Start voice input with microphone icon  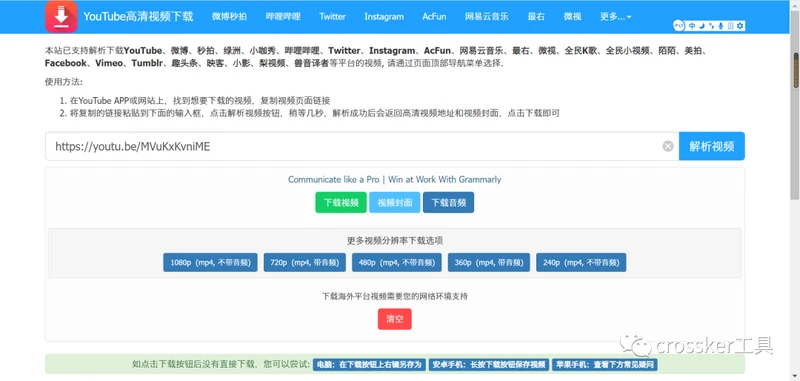721,26
